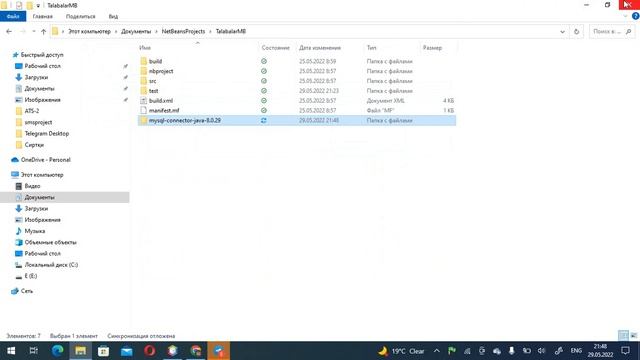Open Task View on taskbar

(34, 351)
